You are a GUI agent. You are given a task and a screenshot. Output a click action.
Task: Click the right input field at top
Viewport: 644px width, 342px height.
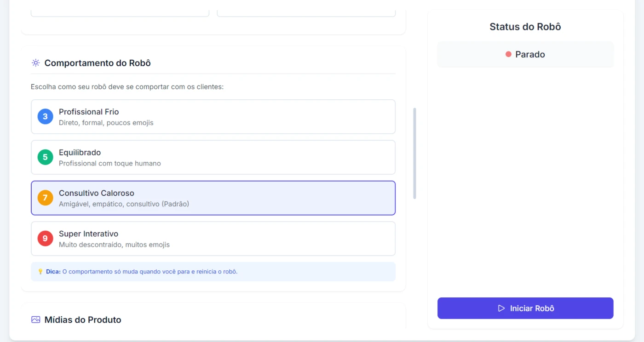306,13
